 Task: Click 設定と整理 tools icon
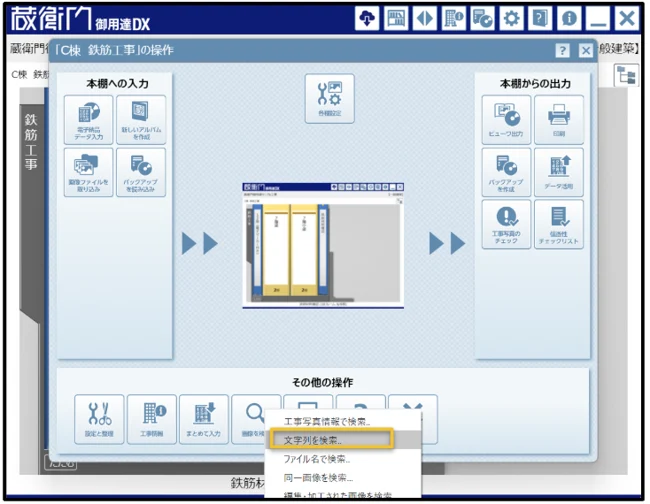click(99, 418)
